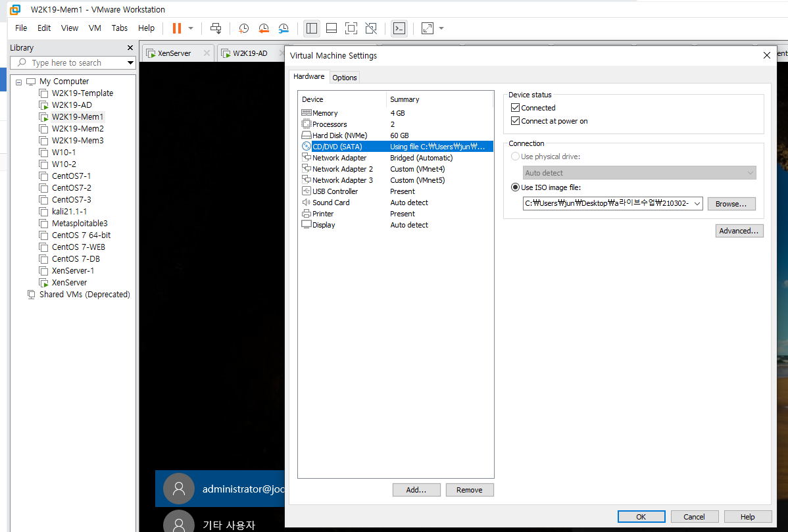This screenshot has width=788, height=532.
Task: Confirm settings with OK button
Action: 641,516
